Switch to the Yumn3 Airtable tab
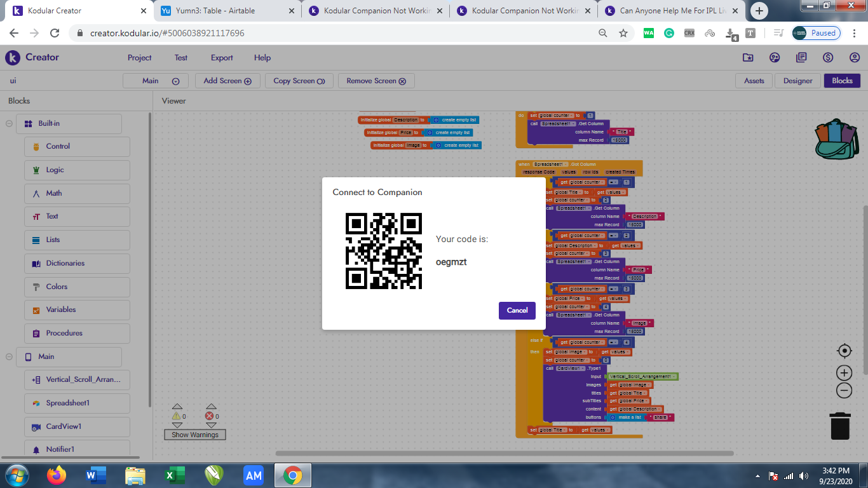Viewport: 868px width, 488px height. (227, 11)
